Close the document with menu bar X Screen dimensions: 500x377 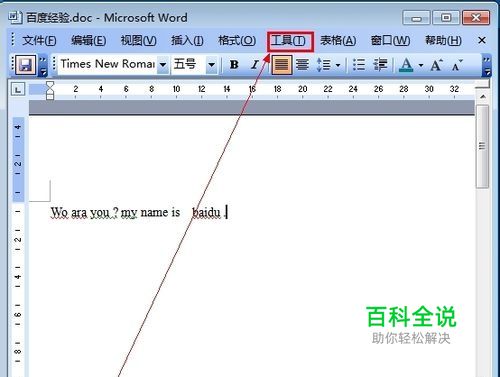(x=482, y=41)
